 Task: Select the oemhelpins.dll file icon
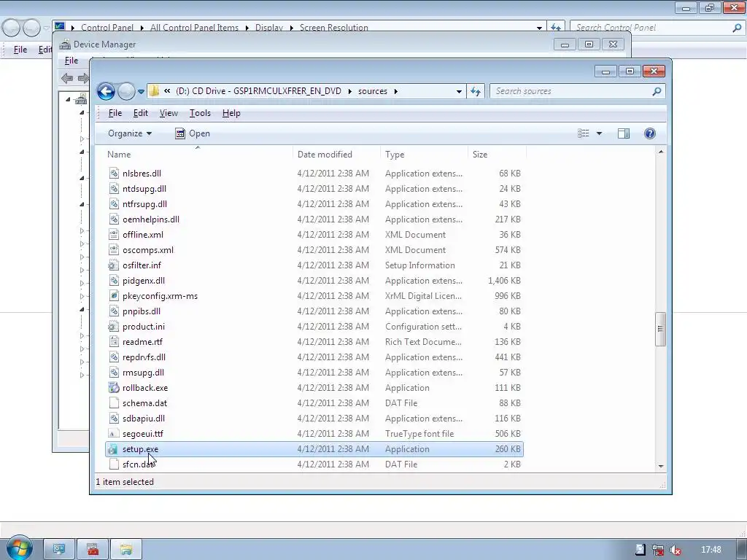pyautogui.click(x=113, y=219)
